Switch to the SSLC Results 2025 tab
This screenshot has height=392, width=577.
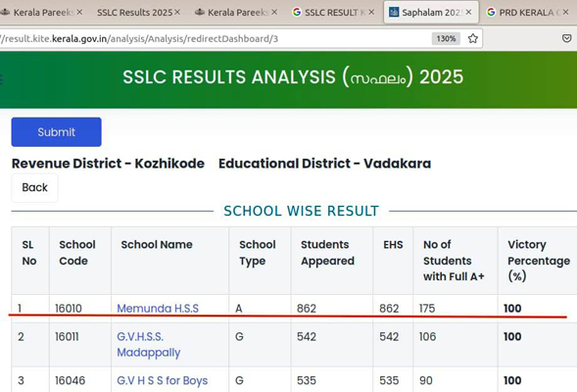[134, 13]
